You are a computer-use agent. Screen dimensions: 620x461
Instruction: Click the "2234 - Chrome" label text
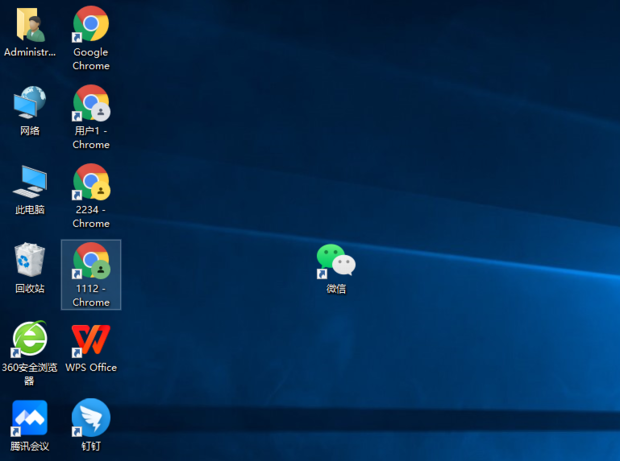coord(91,216)
